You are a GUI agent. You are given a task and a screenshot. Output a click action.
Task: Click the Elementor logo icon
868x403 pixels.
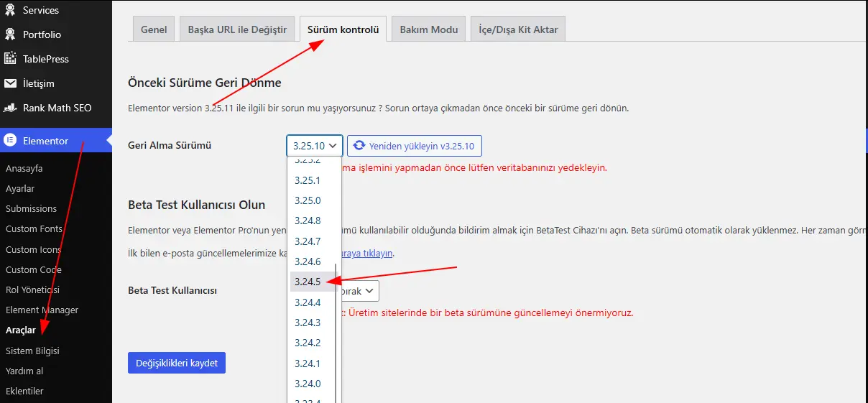(10, 141)
